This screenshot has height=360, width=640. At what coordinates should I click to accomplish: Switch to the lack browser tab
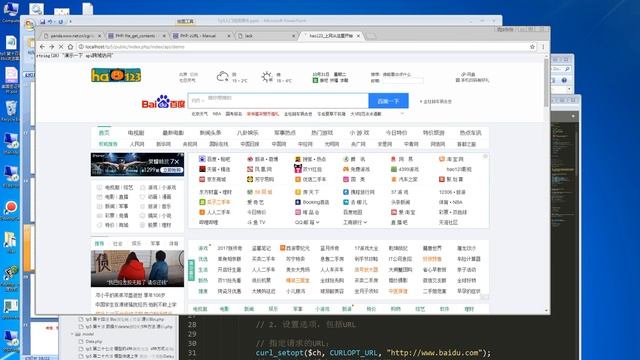266,36
